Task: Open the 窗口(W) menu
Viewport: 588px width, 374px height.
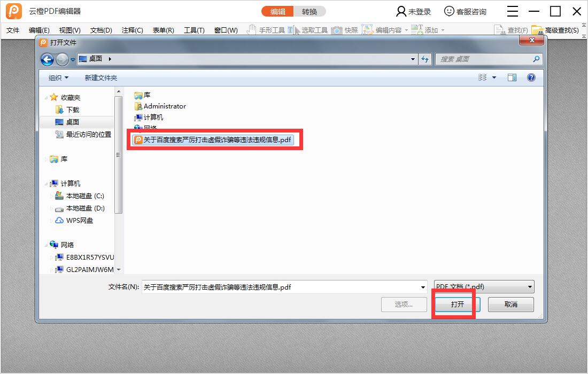Action: [226, 30]
